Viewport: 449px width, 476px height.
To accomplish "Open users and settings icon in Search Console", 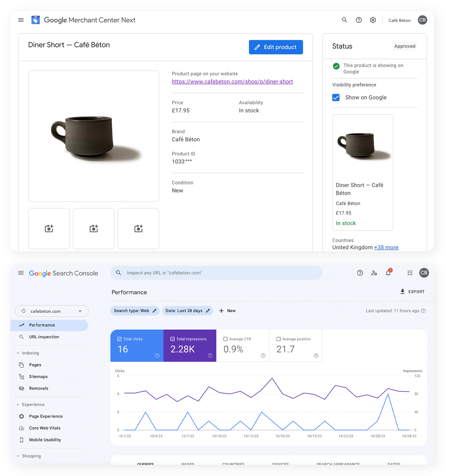I will click(x=374, y=273).
